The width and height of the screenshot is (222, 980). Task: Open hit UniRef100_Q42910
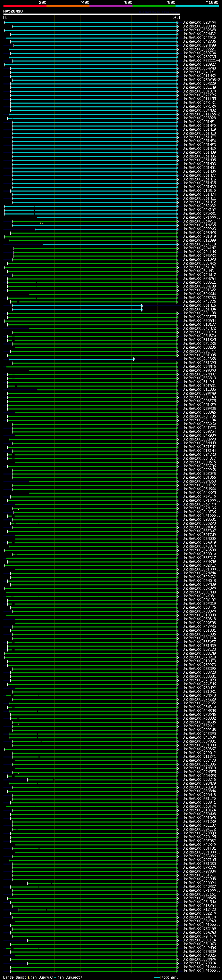(x=199, y=38)
